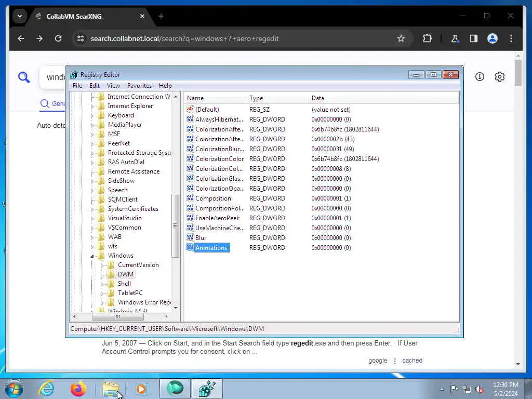The image size is (532, 399).
Task: Open a new Chrome tab
Action: click(x=161, y=16)
